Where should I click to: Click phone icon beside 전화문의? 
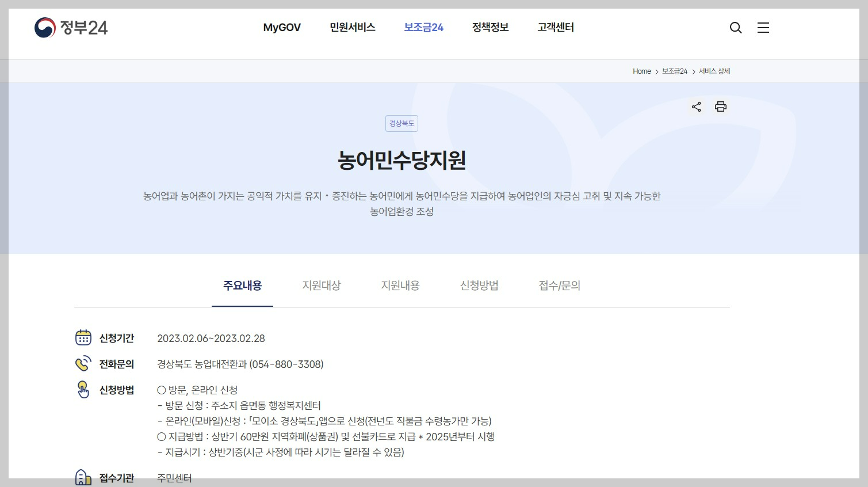(x=83, y=364)
